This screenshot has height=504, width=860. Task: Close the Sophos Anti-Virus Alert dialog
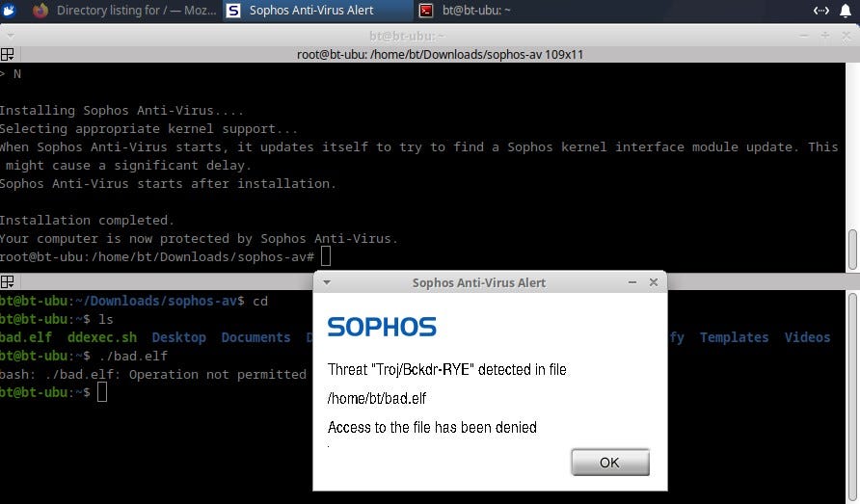(654, 282)
